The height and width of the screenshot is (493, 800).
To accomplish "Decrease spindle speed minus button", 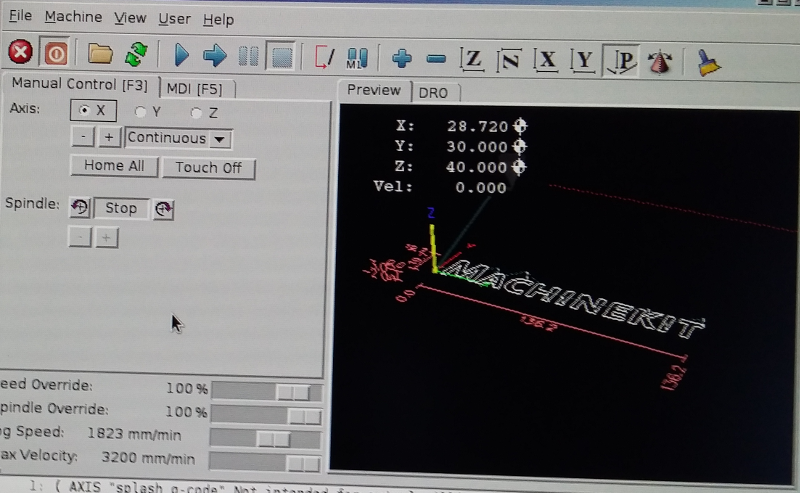I will pyautogui.click(x=80, y=237).
